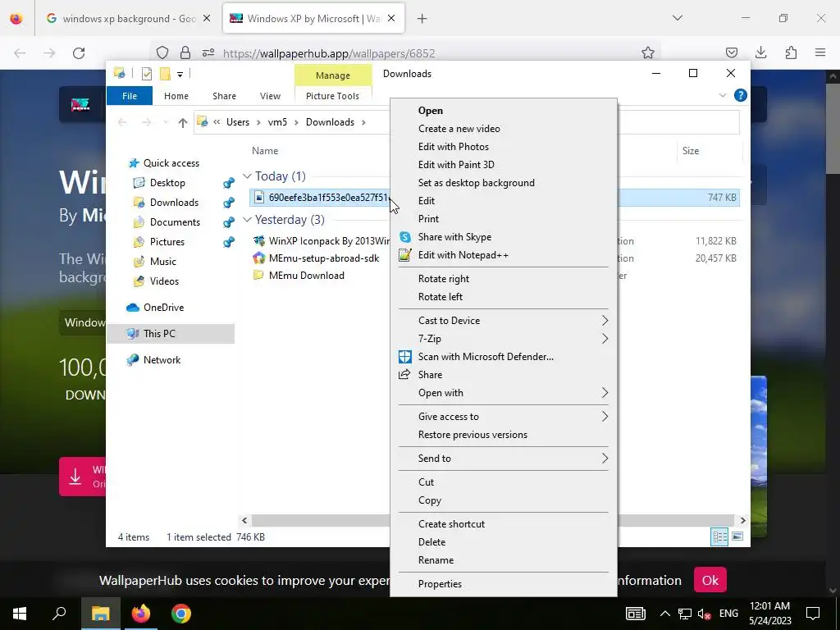Expand the Cast to Device submenu
This screenshot has height=630, width=840.
point(605,321)
